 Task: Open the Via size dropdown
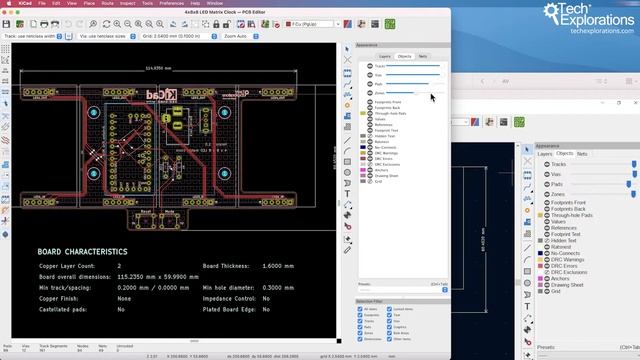click(x=133, y=36)
